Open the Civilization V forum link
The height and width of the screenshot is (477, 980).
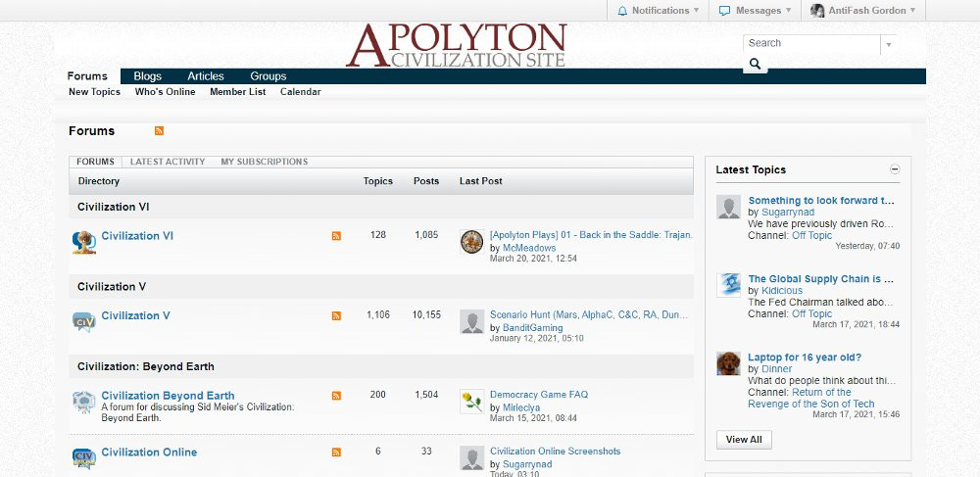tap(135, 315)
